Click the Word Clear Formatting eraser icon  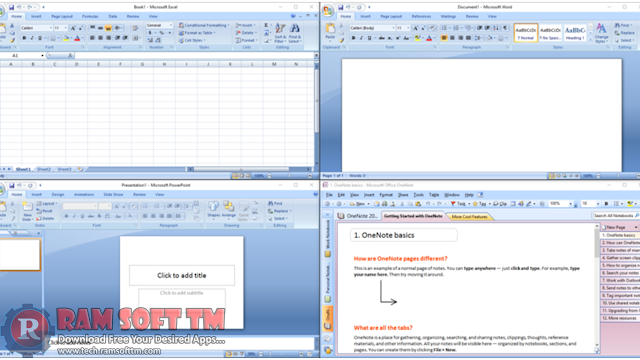click(x=432, y=28)
